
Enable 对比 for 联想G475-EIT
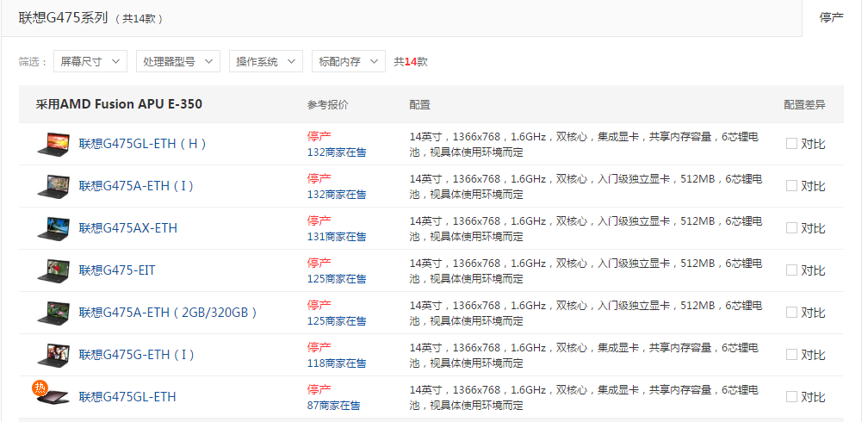click(x=791, y=270)
